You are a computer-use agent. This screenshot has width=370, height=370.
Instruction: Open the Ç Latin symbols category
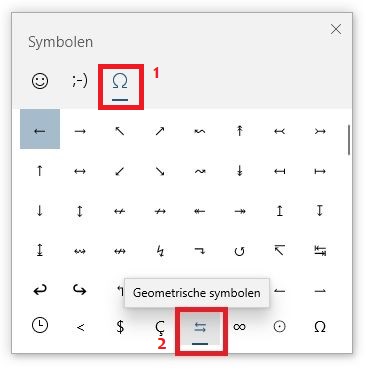[160, 328]
